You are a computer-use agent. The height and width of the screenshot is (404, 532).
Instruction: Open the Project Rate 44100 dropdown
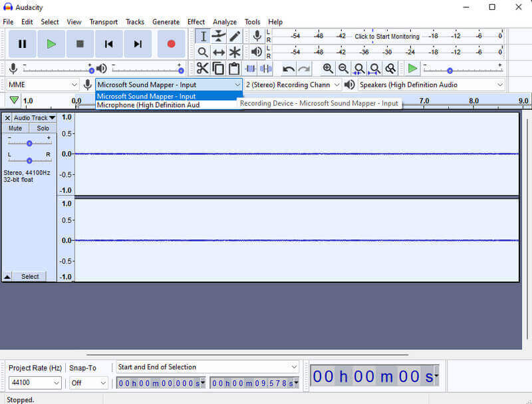(x=35, y=383)
